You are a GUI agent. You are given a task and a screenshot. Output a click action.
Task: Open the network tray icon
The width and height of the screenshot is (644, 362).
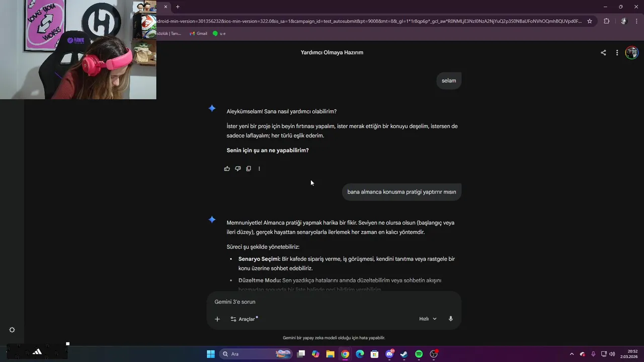pyautogui.click(x=604, y=354)
